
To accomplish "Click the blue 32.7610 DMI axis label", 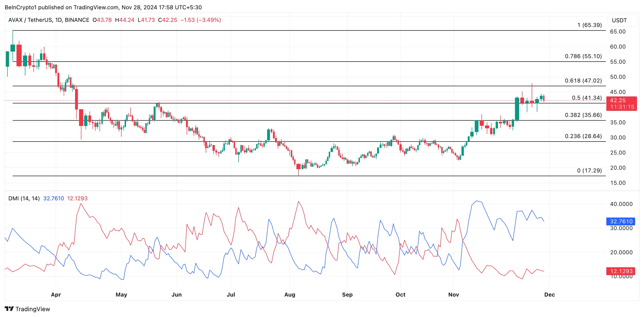I will coord(621,221).
